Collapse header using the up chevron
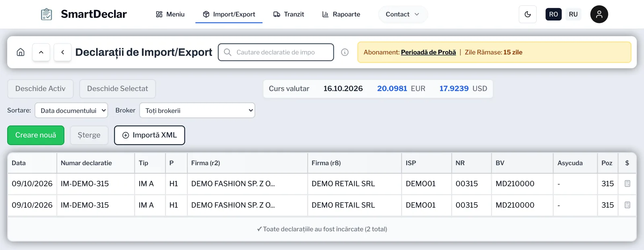This screenshot has height=250, width=644. pyautogui.click(x=41, y=52)
